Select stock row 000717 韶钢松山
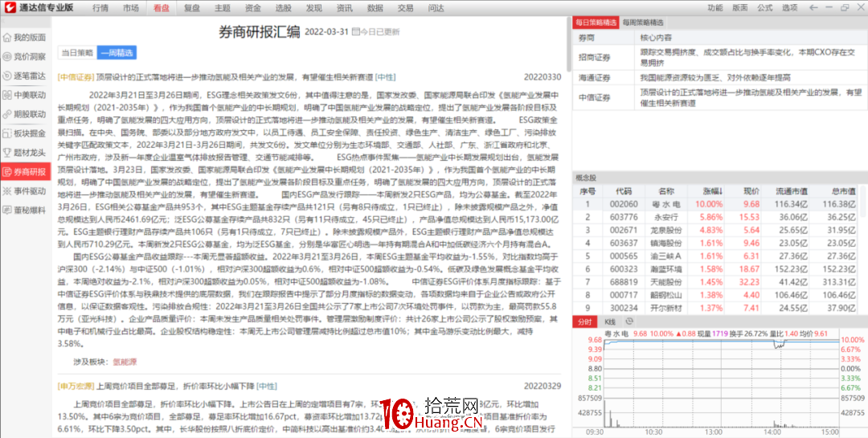Viewport: 868px width, 438px height. pyautogui.click(x=715, y=294)
